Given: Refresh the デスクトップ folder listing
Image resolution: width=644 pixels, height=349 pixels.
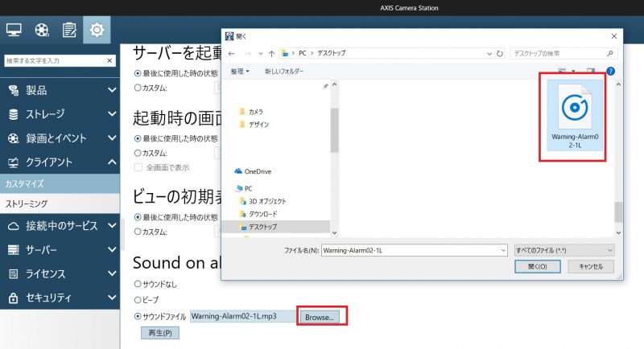Looking at the screenshot, I should pos(500,53).
